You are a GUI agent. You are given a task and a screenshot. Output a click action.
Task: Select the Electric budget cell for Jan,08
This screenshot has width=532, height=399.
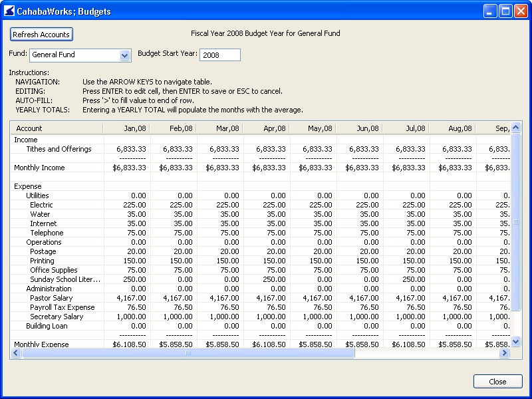tap(126, 205)
